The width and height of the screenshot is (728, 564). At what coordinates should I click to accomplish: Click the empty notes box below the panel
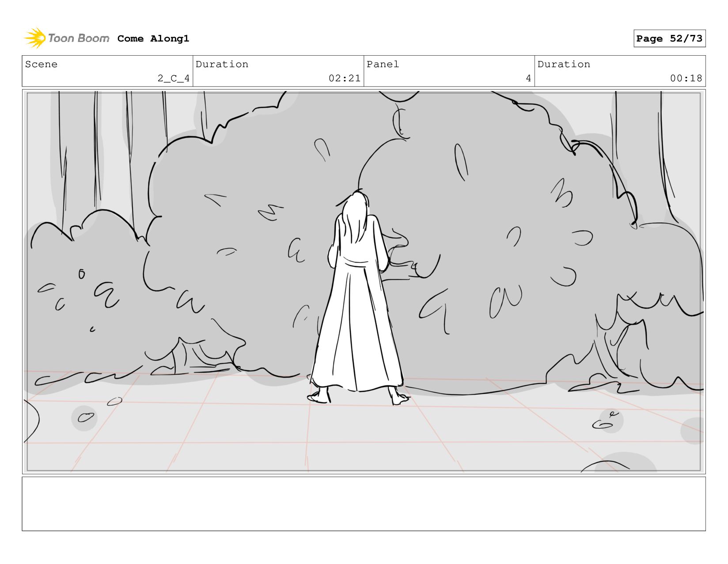pyautogui.click(x=364, y=503)
